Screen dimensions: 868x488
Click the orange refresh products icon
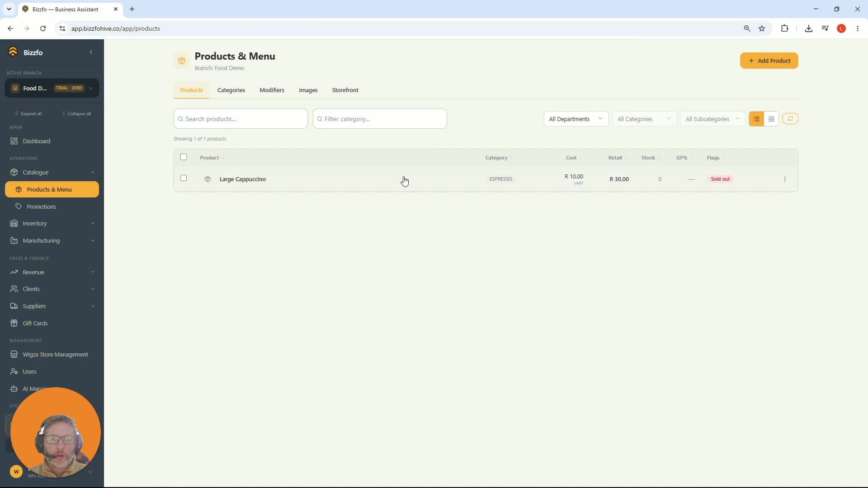click(x=790, y=119)
